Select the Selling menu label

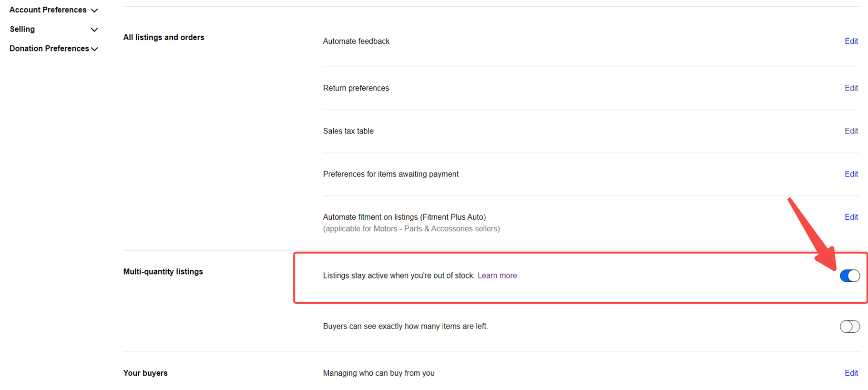[22, 29]
